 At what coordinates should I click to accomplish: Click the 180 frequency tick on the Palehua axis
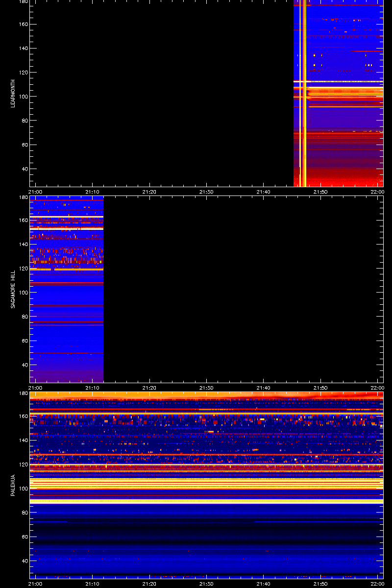click(x=24, y=394)
